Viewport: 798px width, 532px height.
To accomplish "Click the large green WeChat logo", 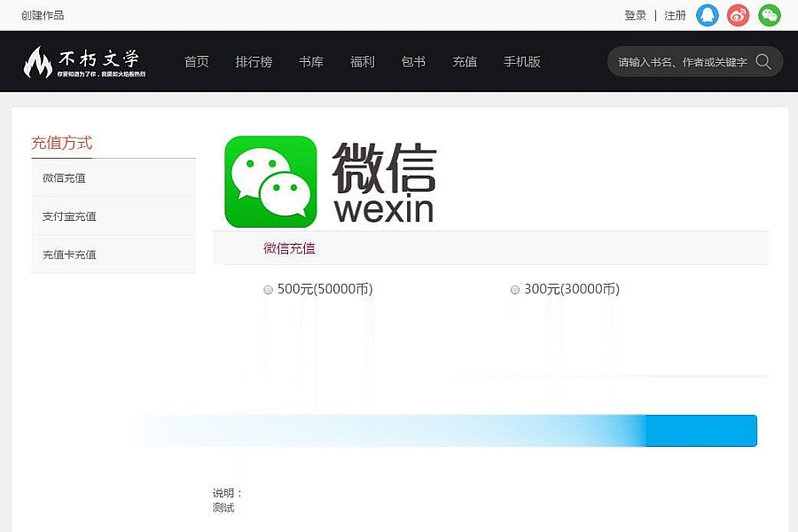I will (270, 182).
